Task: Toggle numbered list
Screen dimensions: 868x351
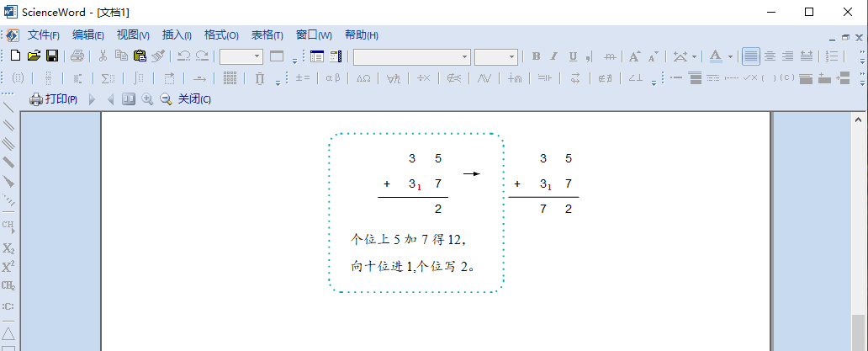Action: (832, 56)
